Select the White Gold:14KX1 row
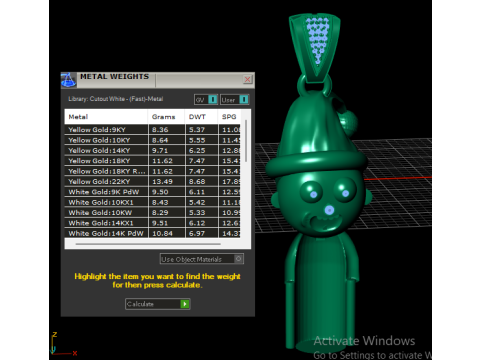This screenshot has width=480, height=360. [x=152, y=223]
